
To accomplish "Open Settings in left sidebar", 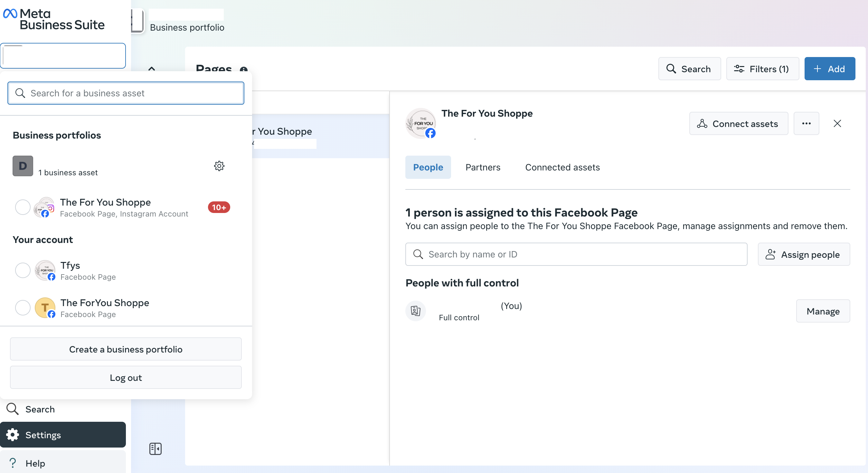I will (63, 435).
